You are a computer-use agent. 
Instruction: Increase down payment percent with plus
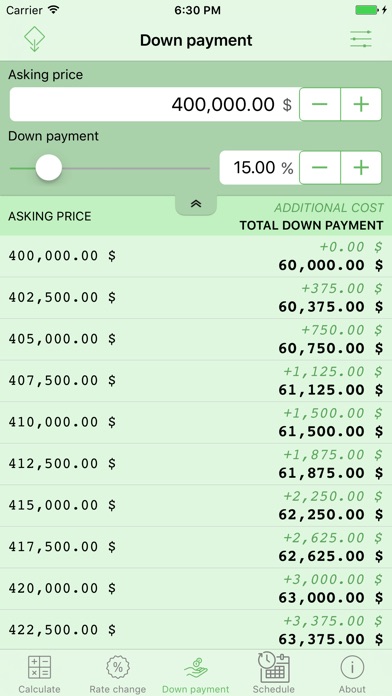tap(361, 168)
